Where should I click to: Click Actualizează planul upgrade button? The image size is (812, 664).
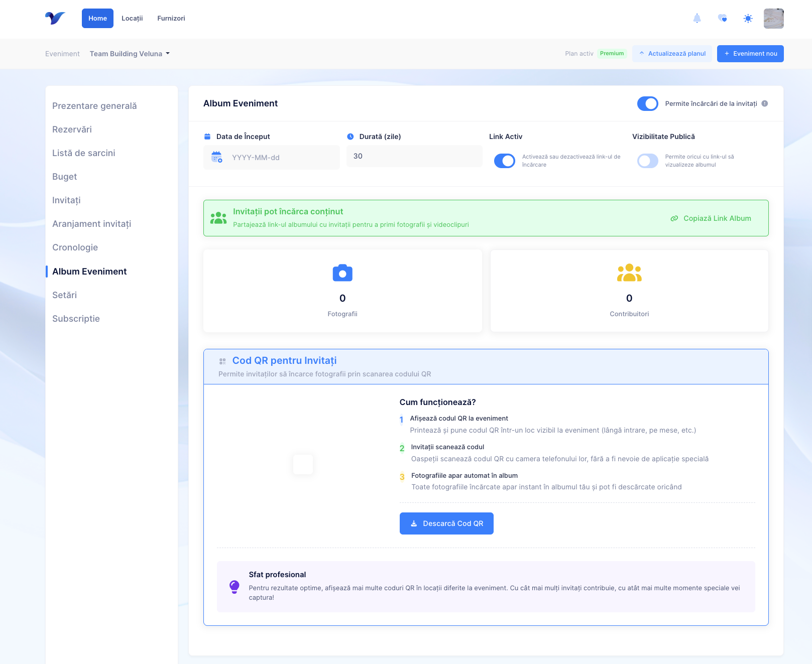coord(672,54)
